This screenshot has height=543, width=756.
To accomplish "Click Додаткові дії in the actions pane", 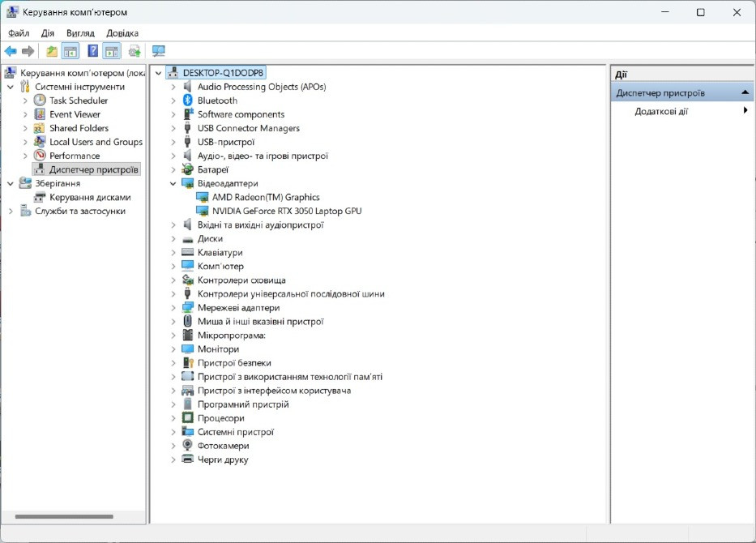I will (661, 111).
